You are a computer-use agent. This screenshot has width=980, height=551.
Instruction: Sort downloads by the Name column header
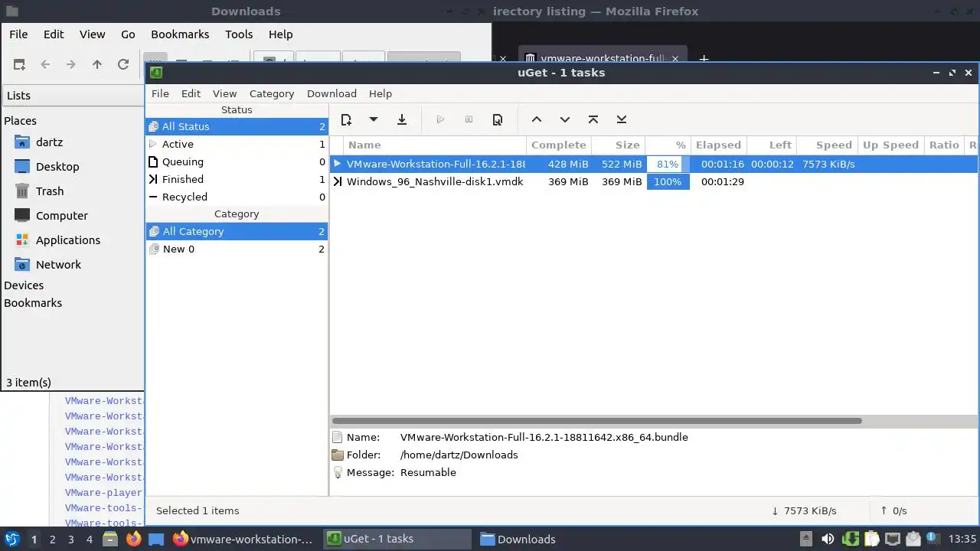click(x=434, y=145)
